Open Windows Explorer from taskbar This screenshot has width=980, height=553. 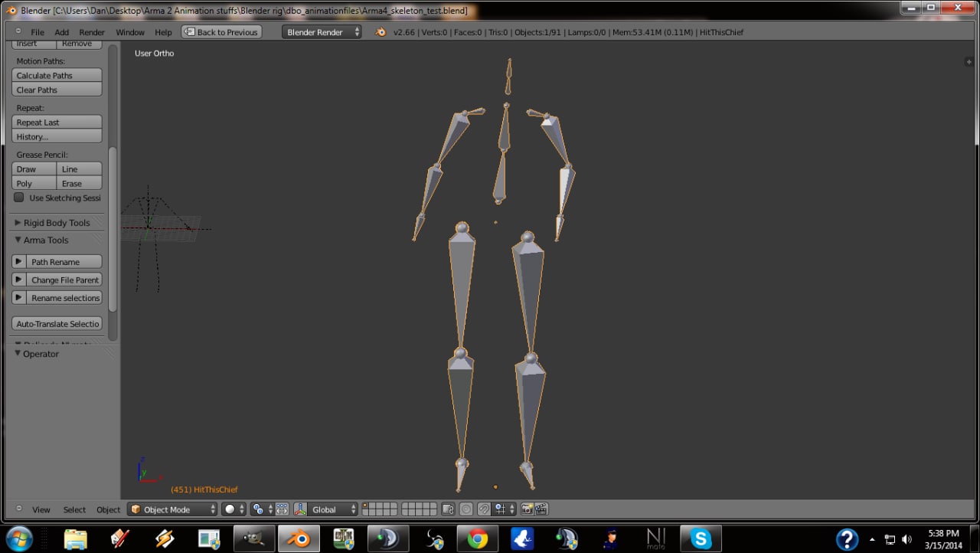[x=76, y=539]
